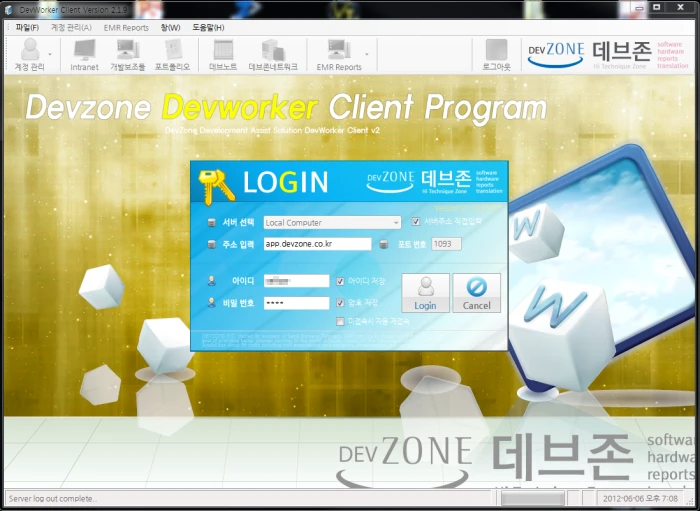
Task: Maximize the DevWorker Client window
Action: click(657, 8)
